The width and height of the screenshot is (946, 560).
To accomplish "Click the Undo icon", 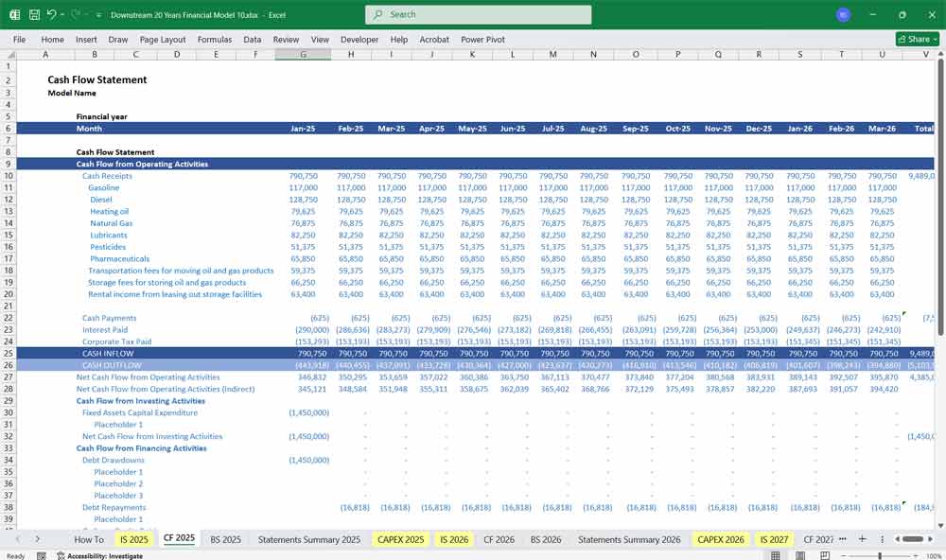I will (x=51, y=14).
